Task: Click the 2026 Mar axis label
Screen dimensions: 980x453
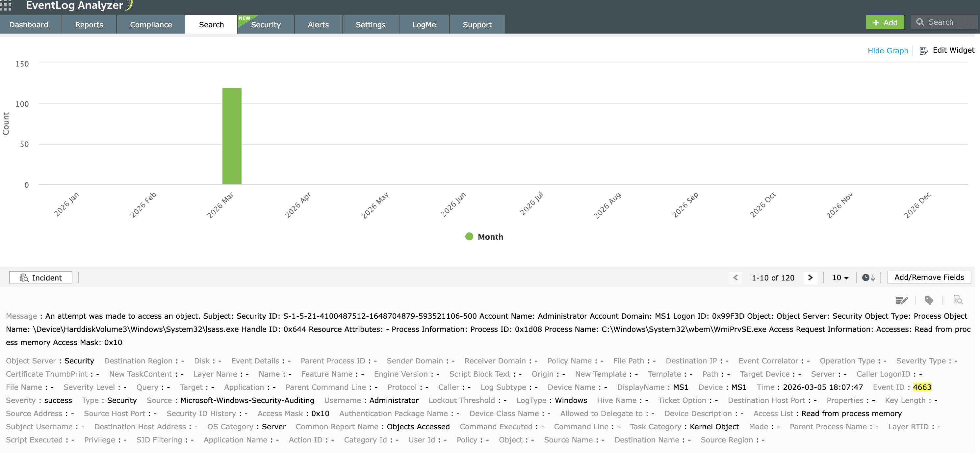Action: (x=220, y=205)
